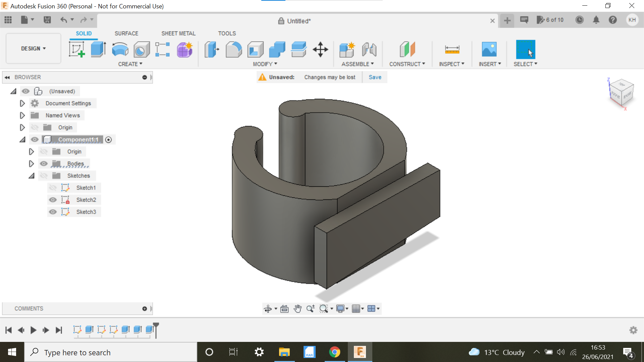Screen dimensions: 644x362
Task: Select the Fillet tool
Action: click(234, 49)
